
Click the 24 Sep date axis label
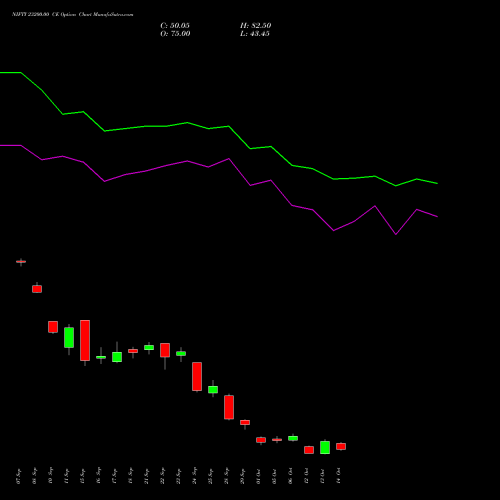(194, 476)
